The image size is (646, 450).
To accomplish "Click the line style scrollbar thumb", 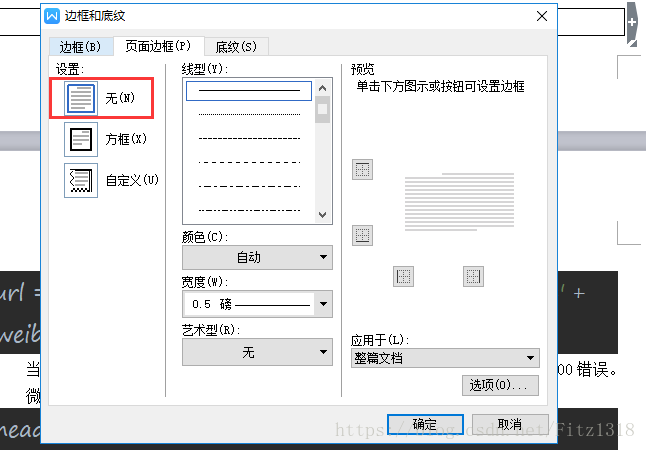I will click(323, 109).
